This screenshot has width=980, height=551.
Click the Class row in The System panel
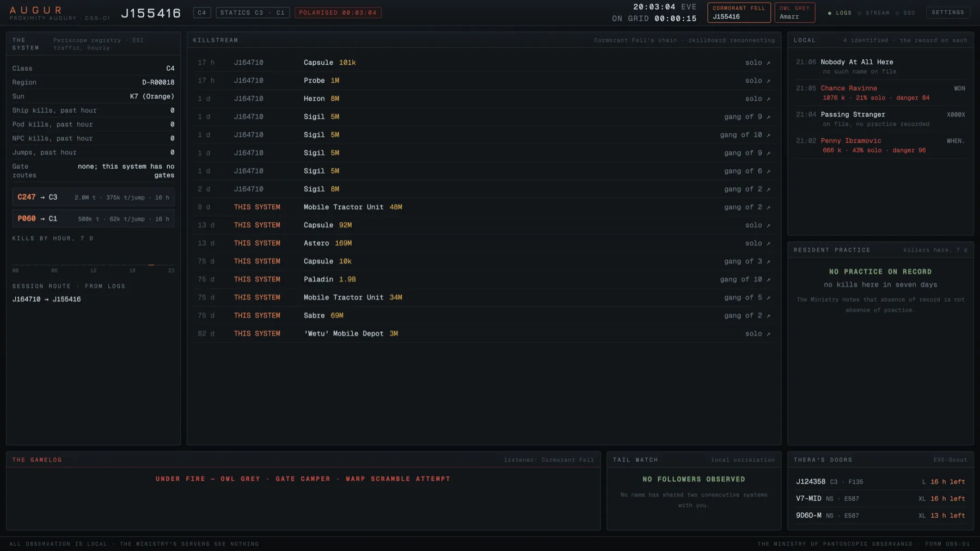point(93,69)
